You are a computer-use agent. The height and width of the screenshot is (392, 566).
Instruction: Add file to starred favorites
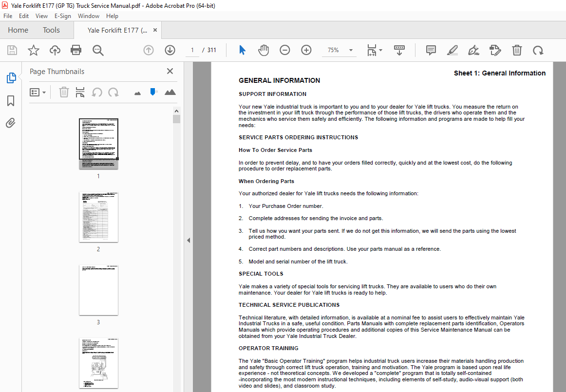coord(34,50)
